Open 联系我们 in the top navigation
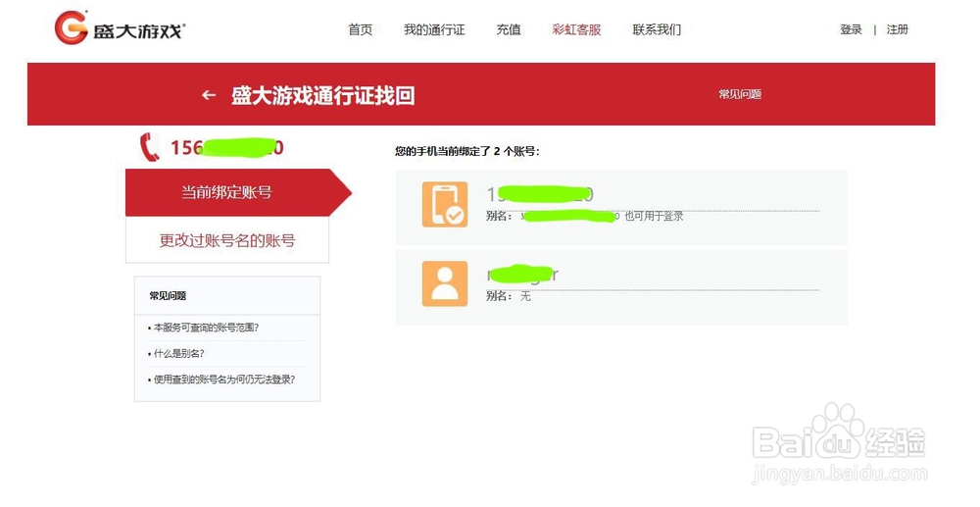The height and width of the screenshot is (507, 980). pos(657,29)
